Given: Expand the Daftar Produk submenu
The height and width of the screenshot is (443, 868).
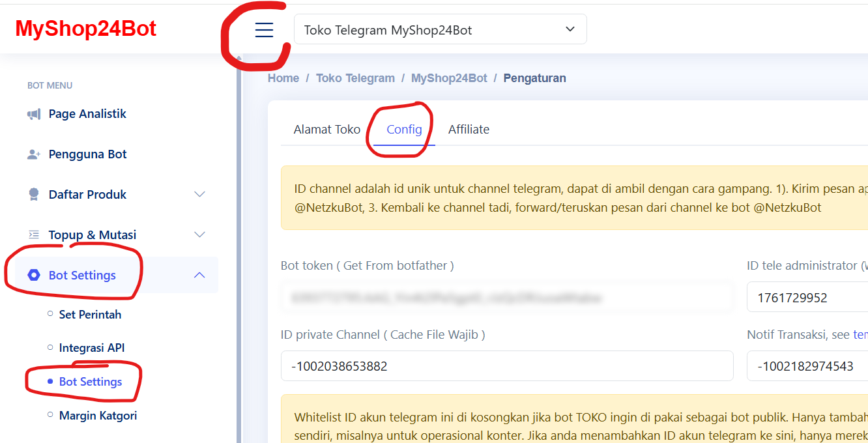Looking at the screenshot, I should (199, 194).
